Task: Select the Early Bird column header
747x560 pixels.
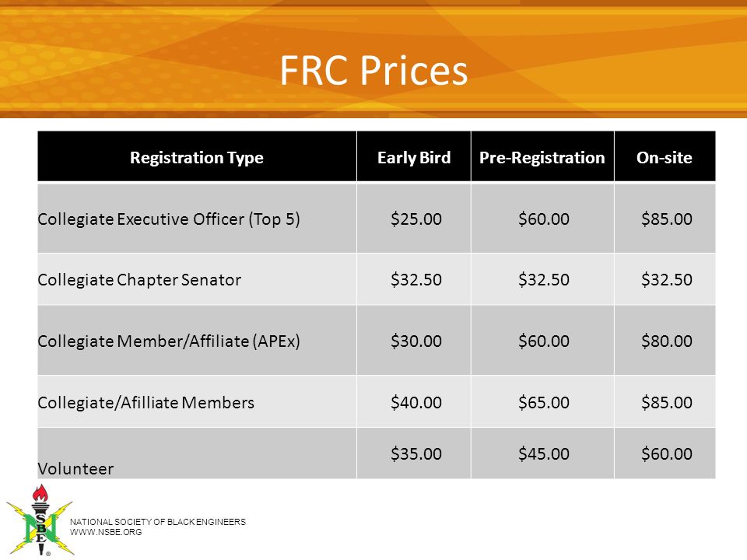Action: 414,157
